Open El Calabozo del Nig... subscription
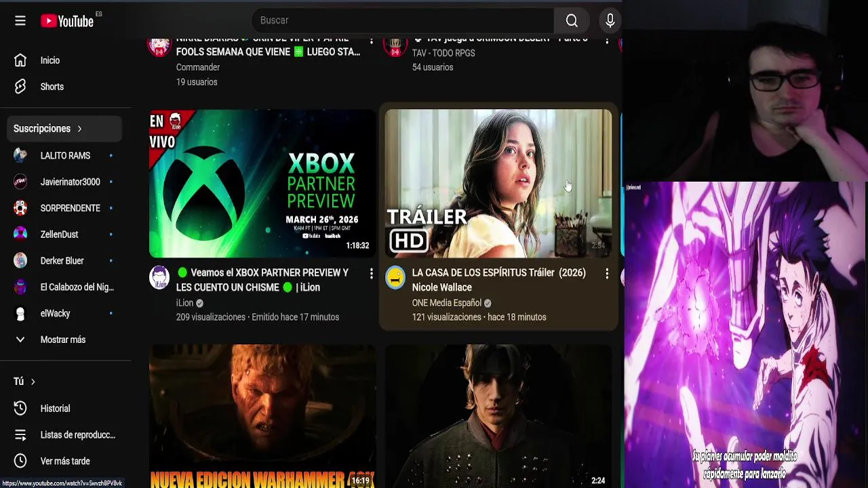Image resolution: width=868 pixels, height=488 pixels. click(x=64, y=287)
